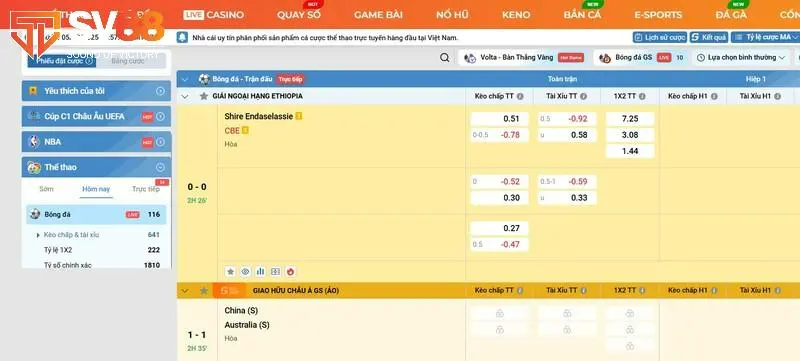Star the Giải Ngoại Hạng Ethiopia league
Screen dimensions: 800x361
[x=204, y=96]
